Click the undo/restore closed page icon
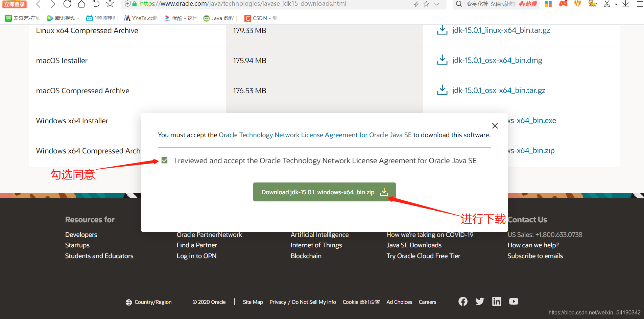 pos(96,4)
